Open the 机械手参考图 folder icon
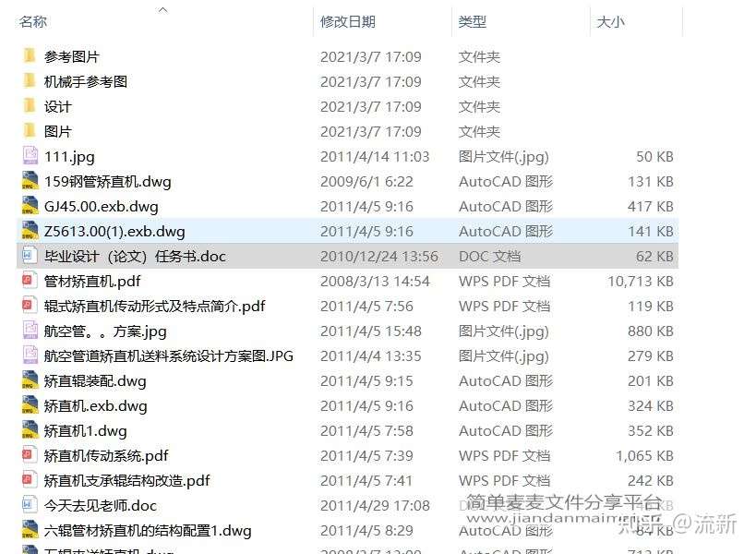This screenshot has width=756, height=554. click(30, 81)
